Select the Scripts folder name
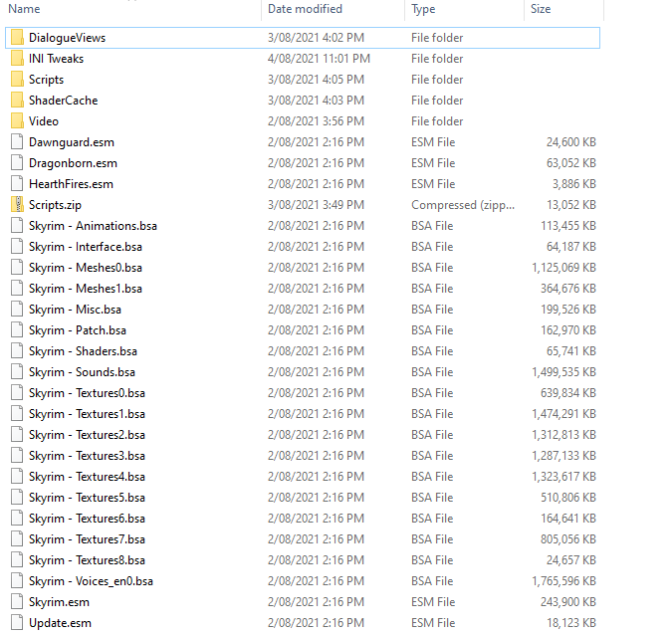The image size is (672, 635). pyautogui.click(x=46, y=80)
